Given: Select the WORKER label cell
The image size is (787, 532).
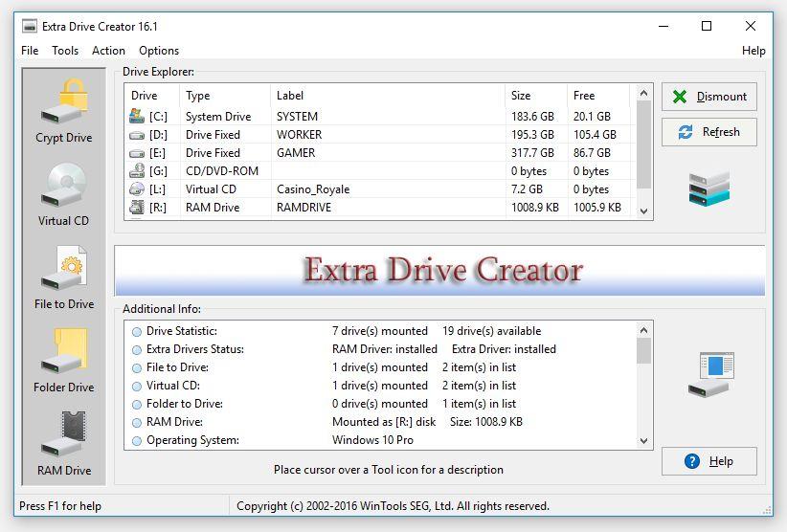Looking at the screenshot, I should pos(299,134).
